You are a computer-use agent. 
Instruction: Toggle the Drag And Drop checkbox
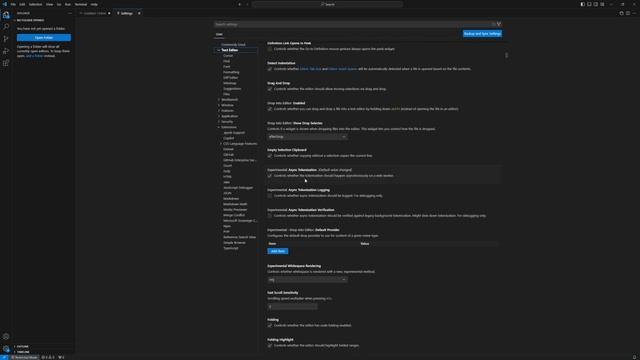click(270, 89)
